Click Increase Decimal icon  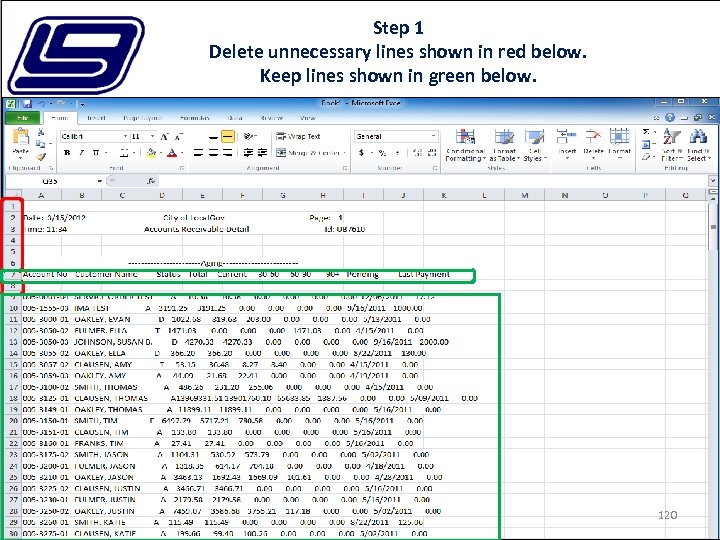pyautogui.click(x=417, y=153)
